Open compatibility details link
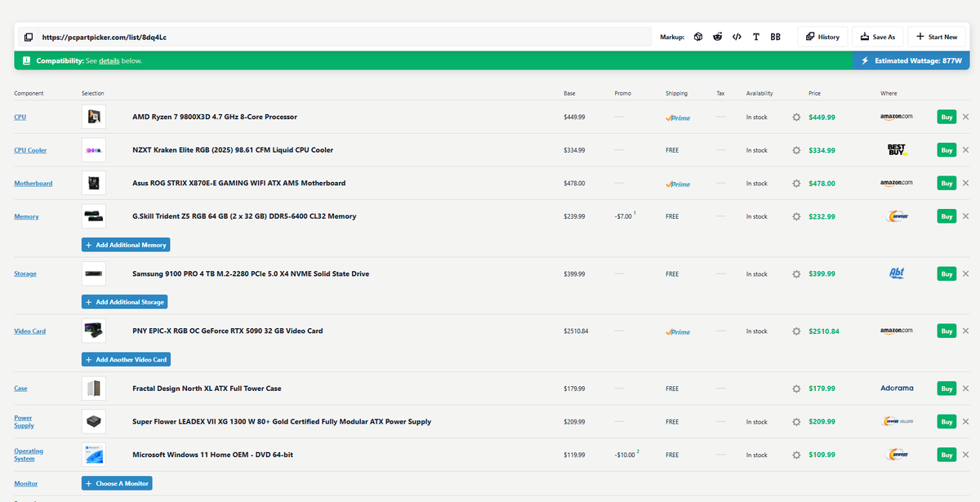The width and height of the screenshot is (980, 502). [x=109, y=61]
